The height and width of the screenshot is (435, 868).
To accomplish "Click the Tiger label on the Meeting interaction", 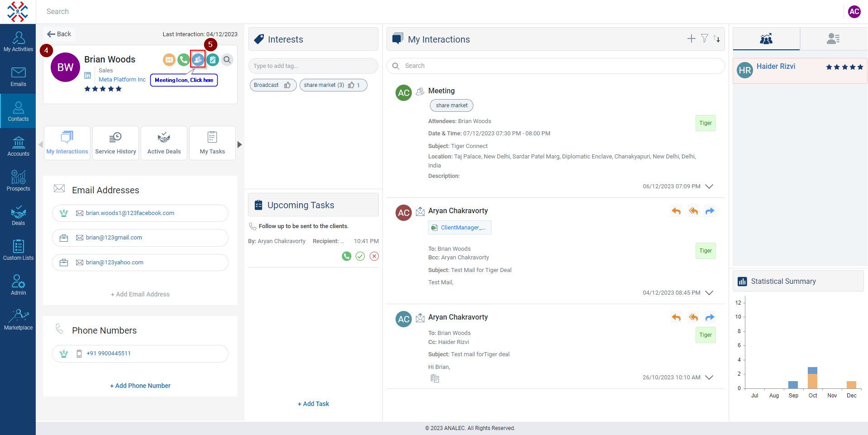I will coord(706,123).
